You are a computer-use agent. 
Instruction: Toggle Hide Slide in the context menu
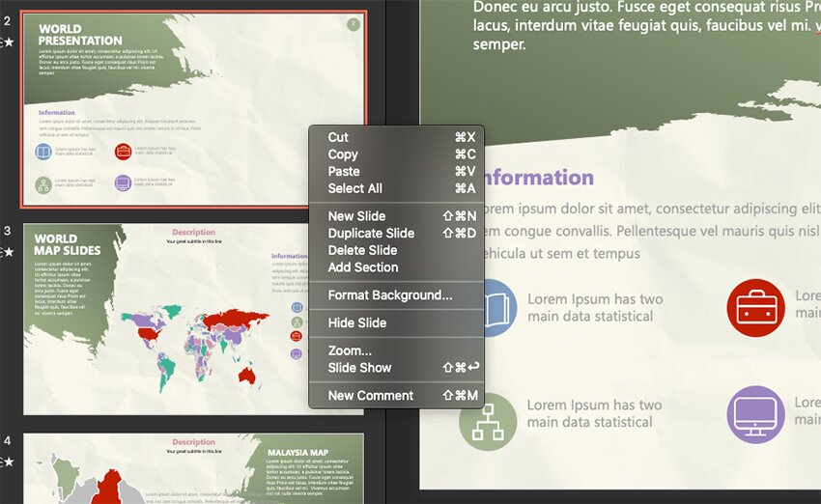tap(356, 322)
